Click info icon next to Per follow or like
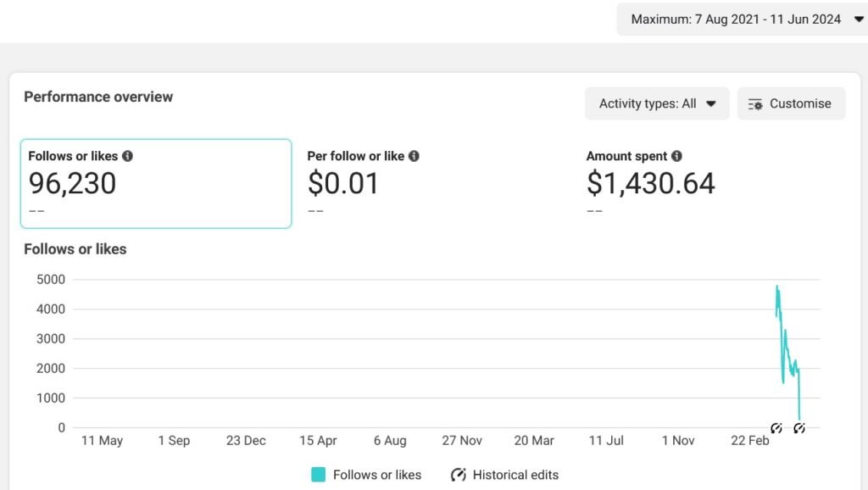This screenshot has height=490, width=868. tap(414, 156)
